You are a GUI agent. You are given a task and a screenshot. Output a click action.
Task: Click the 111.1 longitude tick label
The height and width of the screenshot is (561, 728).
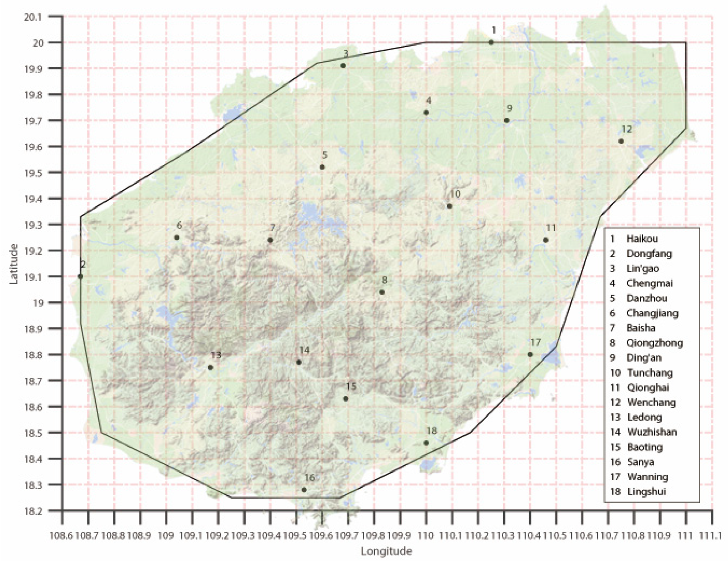(710, 536)
